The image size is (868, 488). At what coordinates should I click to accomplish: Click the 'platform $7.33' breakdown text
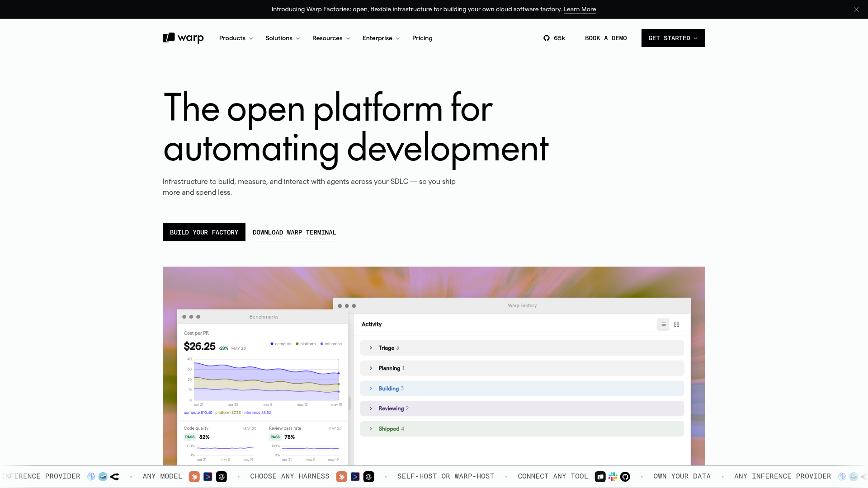(228, 413)
